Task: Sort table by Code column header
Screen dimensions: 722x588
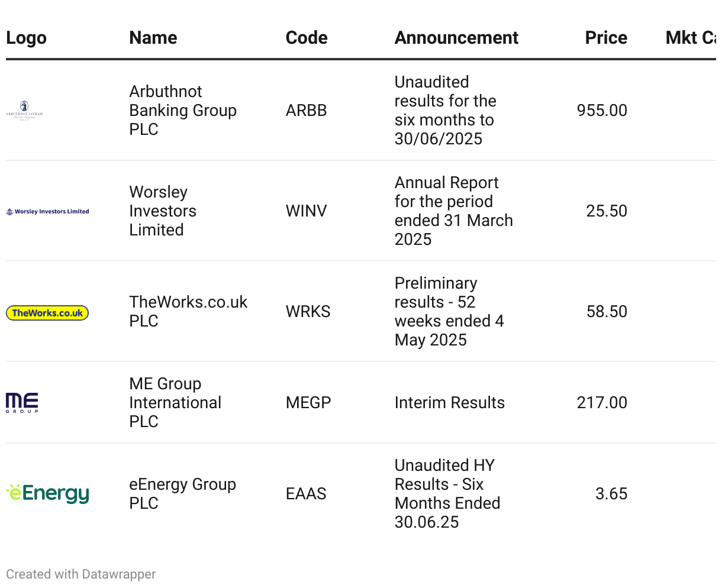Action: [307, 37]
